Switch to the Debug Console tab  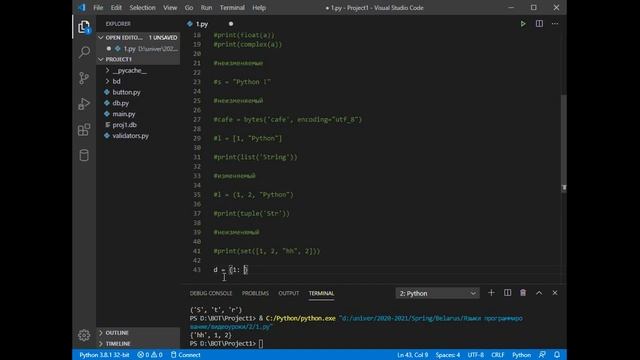pyautogui.click(x=211, y=293)
